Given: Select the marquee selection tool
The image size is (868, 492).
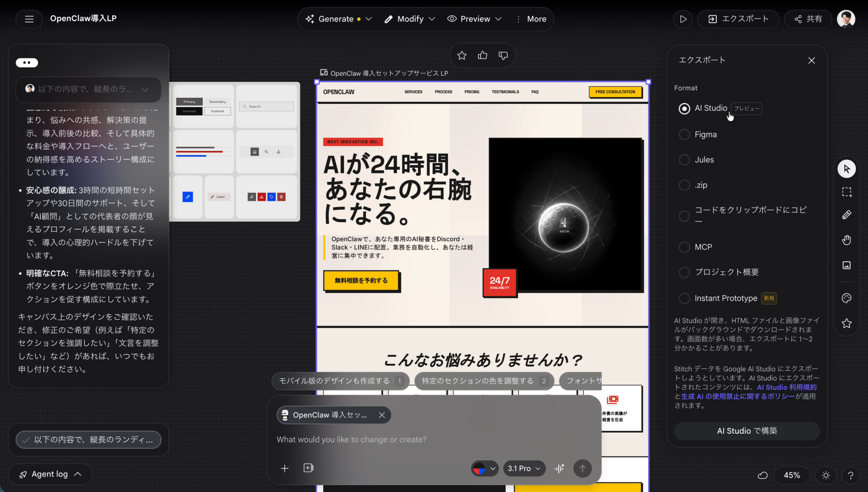Looking at the screenshot, I should 847,192.
